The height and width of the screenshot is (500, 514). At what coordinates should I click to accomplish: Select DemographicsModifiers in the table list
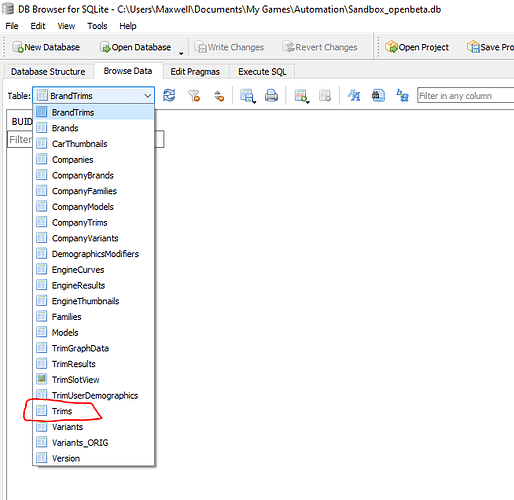pyautogui.click(x=93, y=254)
